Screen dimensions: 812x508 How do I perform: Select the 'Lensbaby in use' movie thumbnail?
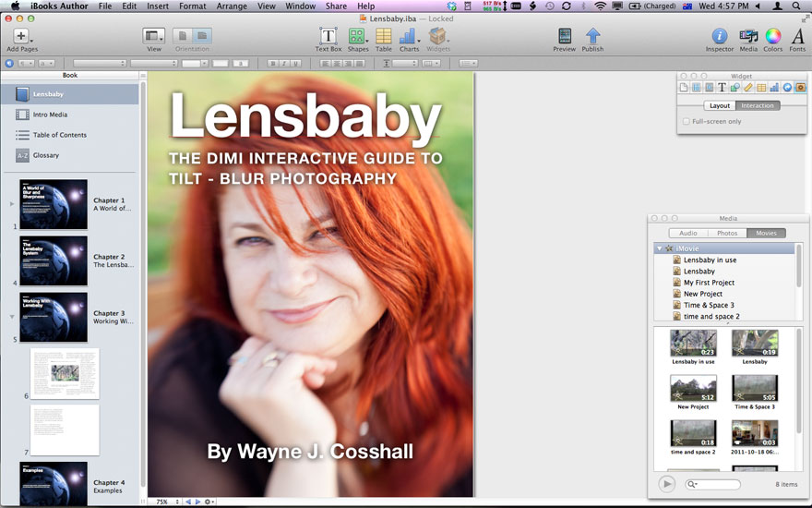point(693,344)
